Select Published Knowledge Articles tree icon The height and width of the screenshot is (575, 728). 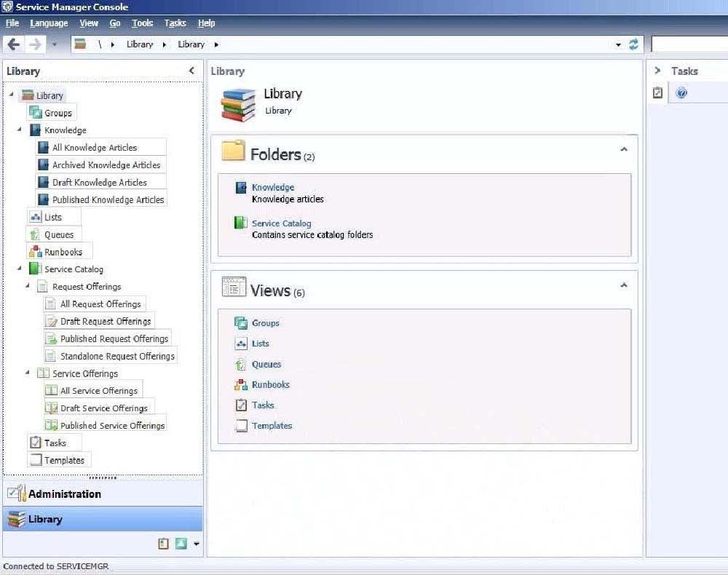(43, 199)
